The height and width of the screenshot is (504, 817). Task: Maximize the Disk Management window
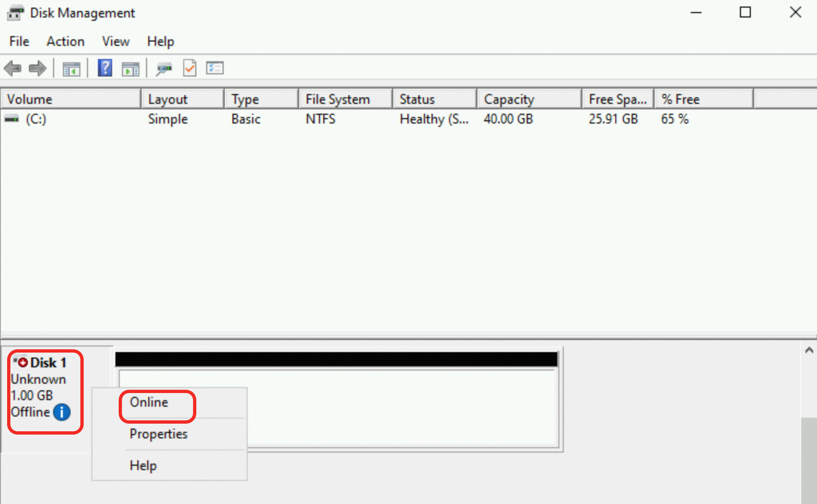(745, 13)
